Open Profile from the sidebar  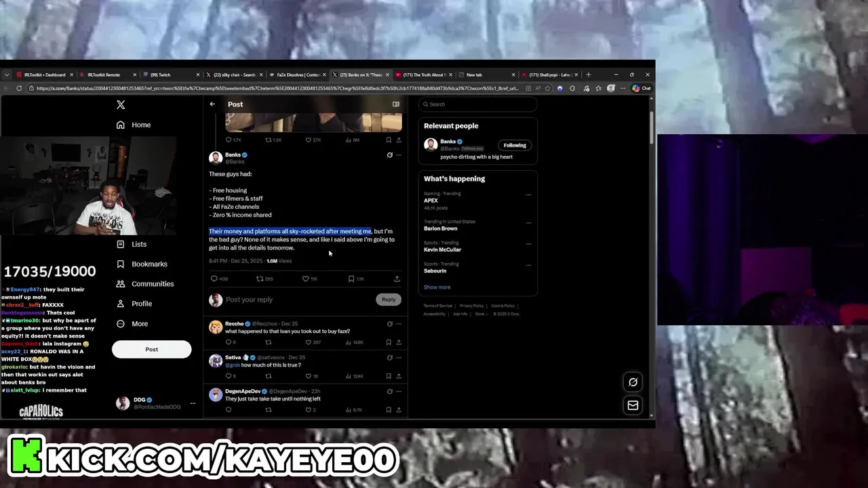[x=134, y=304]
